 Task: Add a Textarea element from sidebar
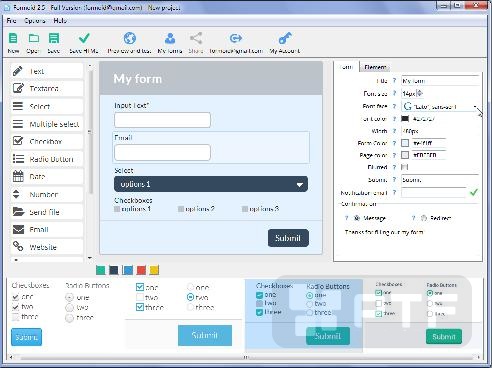tap(47, 88)
